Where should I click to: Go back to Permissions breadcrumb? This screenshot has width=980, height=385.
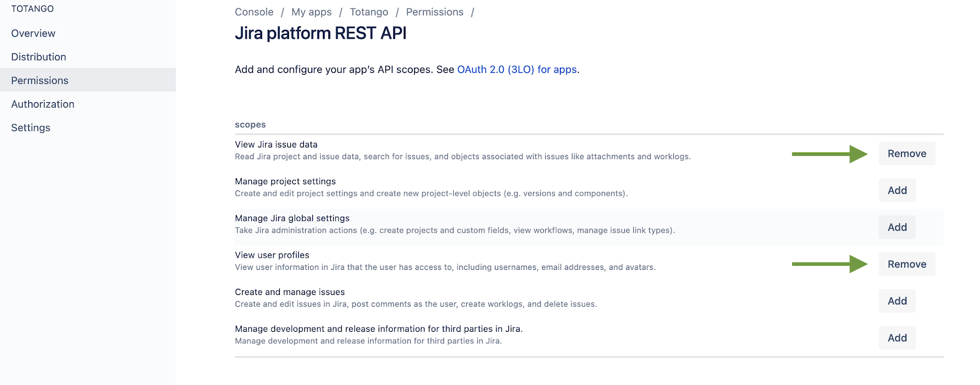435,12
